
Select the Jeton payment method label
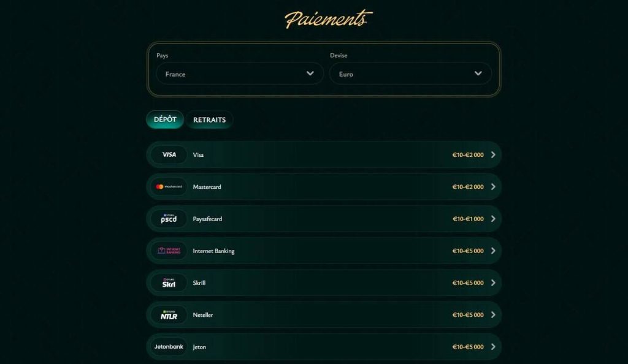tap(199, 347)
